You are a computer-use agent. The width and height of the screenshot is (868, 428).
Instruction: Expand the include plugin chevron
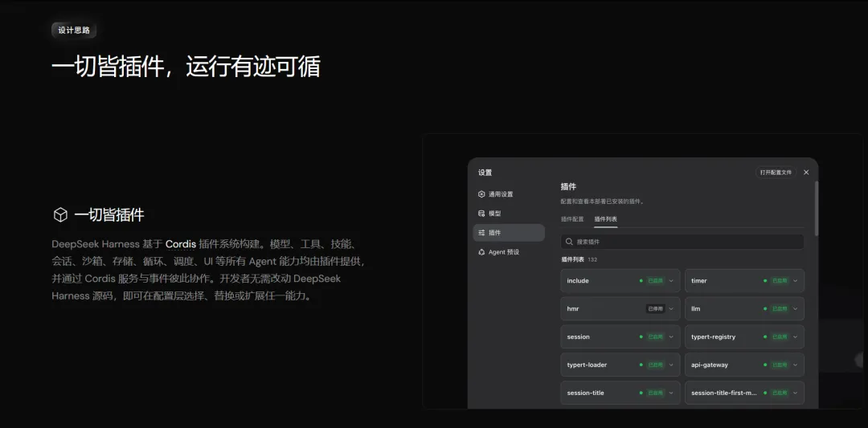[x=671, y=281]
